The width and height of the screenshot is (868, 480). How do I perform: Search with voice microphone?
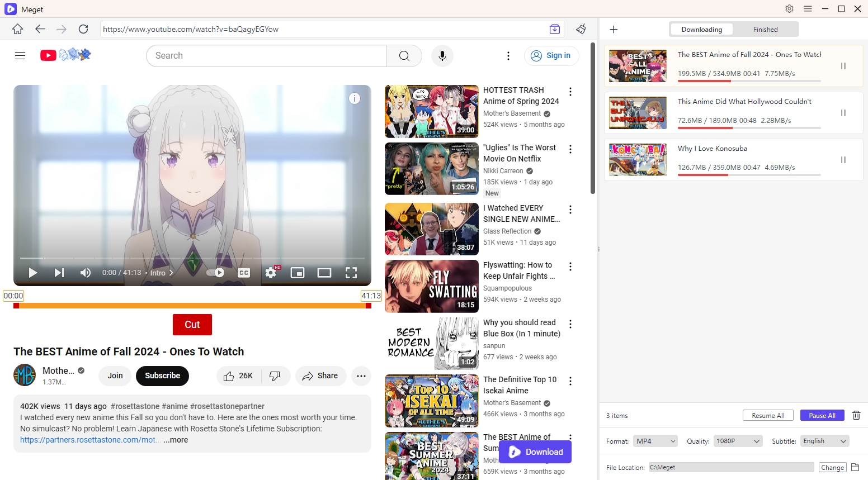(x=442, y=56)
